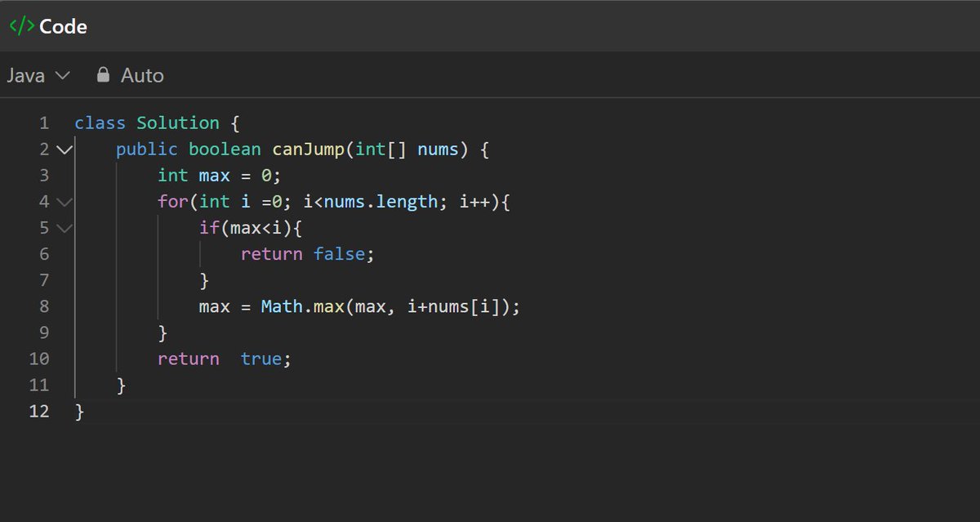Collapse the for loop fold arrow on line 4
The width and height of the screenshot is (980, 522).
pyautogui.click(x=65, y=202)
